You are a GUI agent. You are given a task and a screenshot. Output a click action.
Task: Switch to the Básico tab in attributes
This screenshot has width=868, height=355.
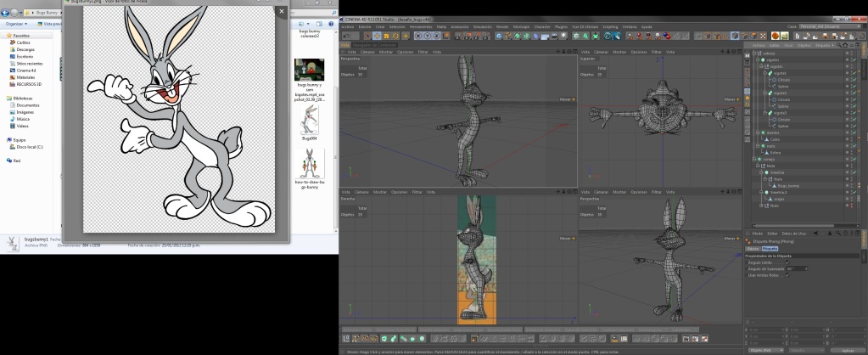coord(753,249)
